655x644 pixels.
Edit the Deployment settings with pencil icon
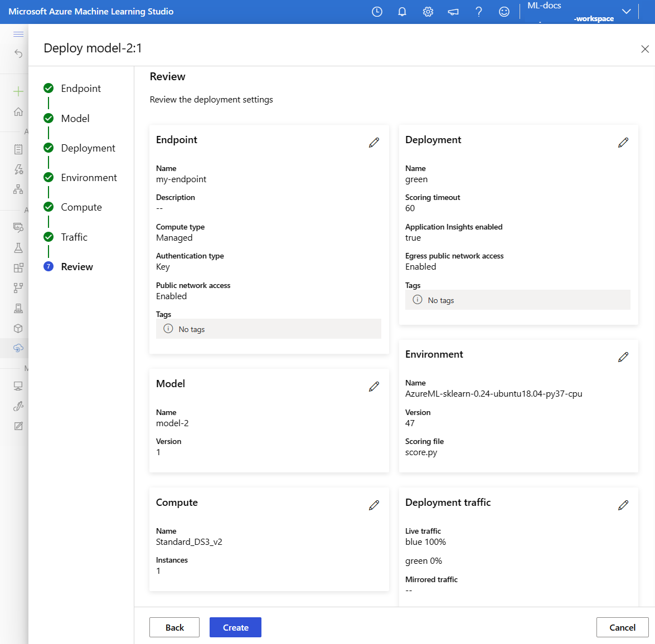pos(623,143)
